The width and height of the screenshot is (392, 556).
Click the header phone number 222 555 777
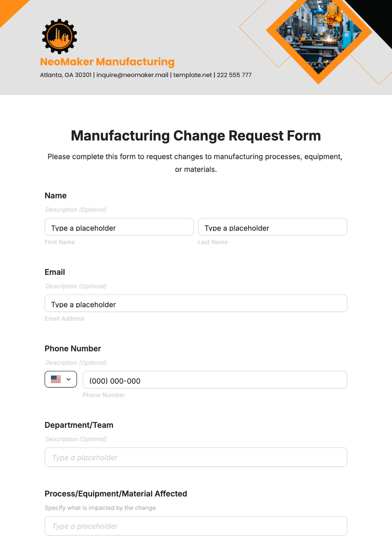coord(234,75)
